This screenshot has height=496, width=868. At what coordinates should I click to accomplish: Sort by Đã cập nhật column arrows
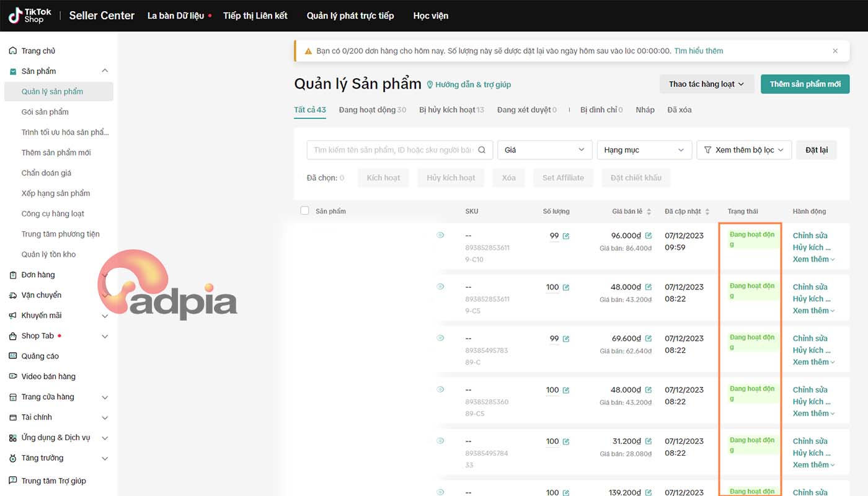pyautogui.click(x=707, y=211)
